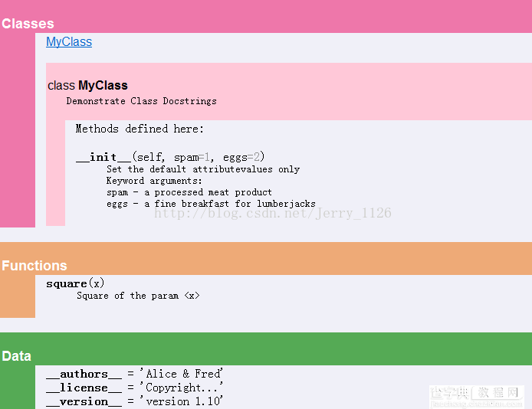
Task: Select the __license__ data entry
Action: pos(134,388)
